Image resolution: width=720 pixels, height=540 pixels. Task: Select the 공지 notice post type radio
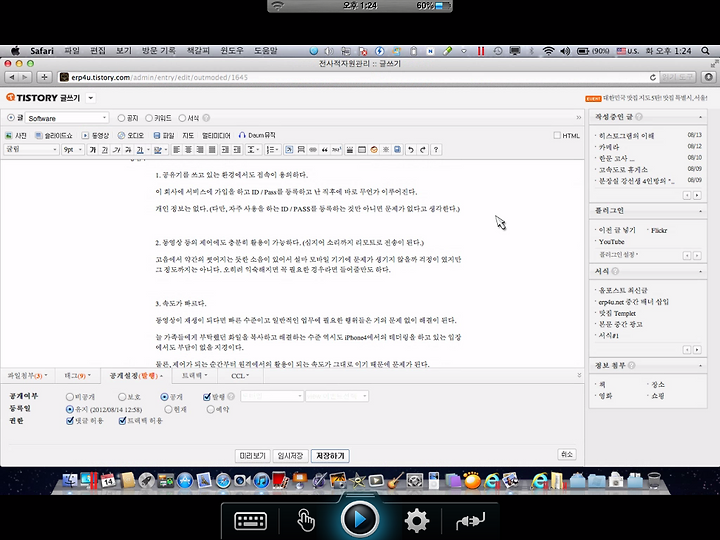point(121,118)
